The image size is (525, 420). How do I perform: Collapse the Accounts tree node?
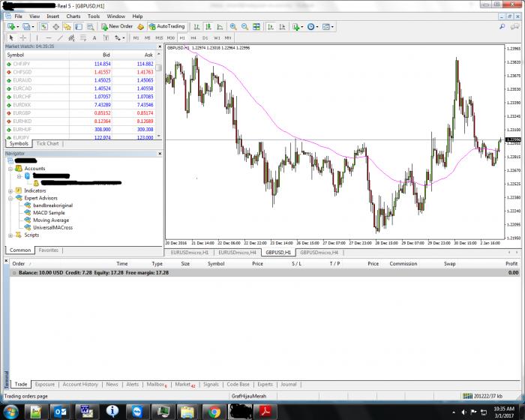pyautogui.click(x=10, y=169)
